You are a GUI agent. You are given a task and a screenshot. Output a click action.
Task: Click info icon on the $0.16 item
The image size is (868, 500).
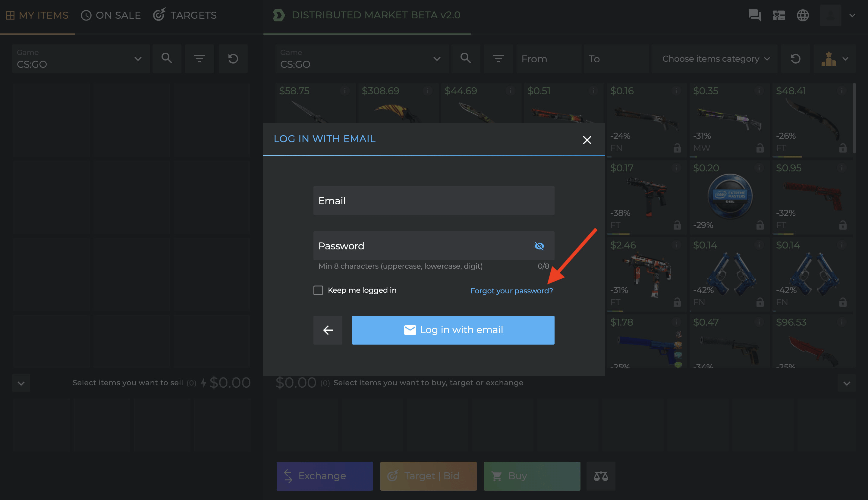click(676, 91)
